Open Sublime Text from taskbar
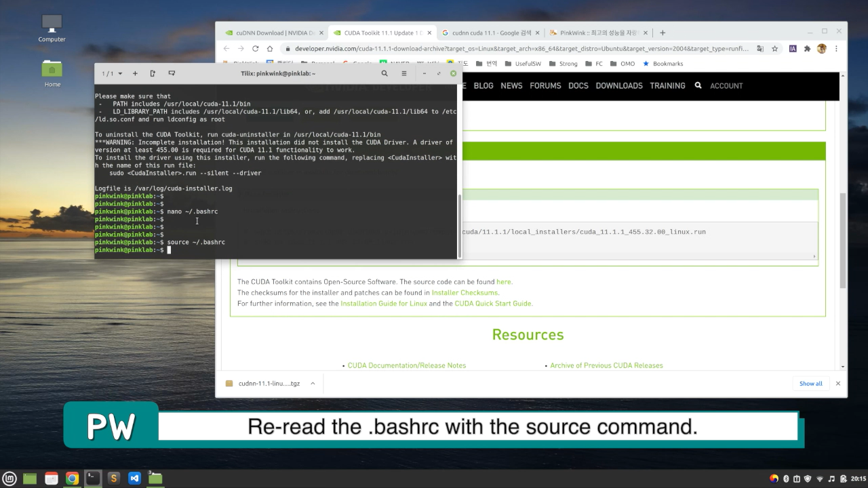This screenshot has height=488, width=868. click(113, 479)
